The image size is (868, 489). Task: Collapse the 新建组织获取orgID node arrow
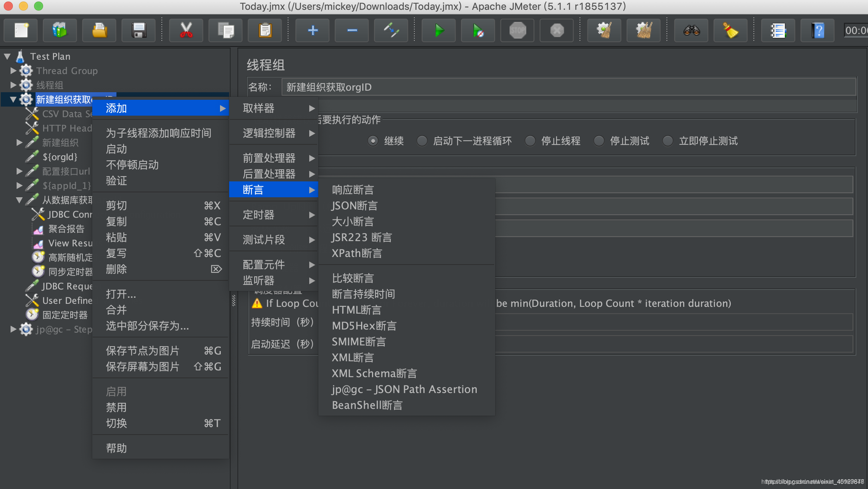(x=13, y=100)
